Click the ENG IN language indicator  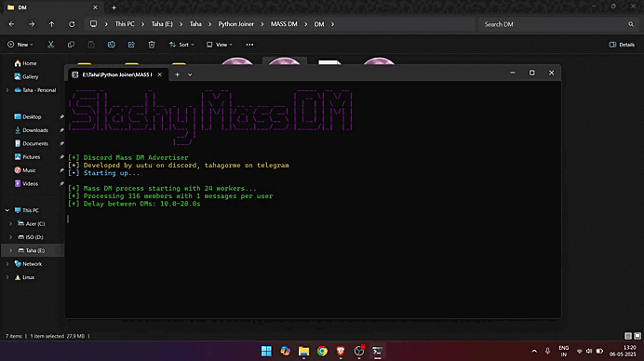coord(564,351)
